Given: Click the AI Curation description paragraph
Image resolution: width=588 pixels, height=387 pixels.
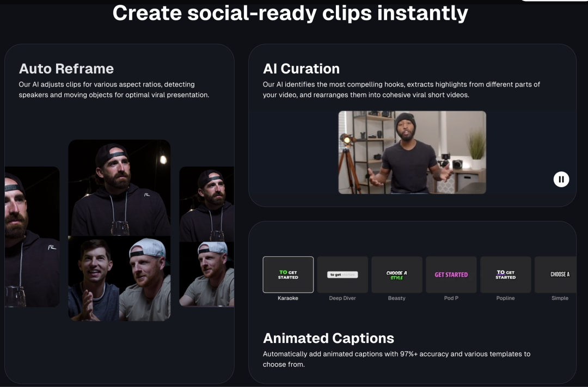Looking at the screenshot, I should click(x=401, y=90).
